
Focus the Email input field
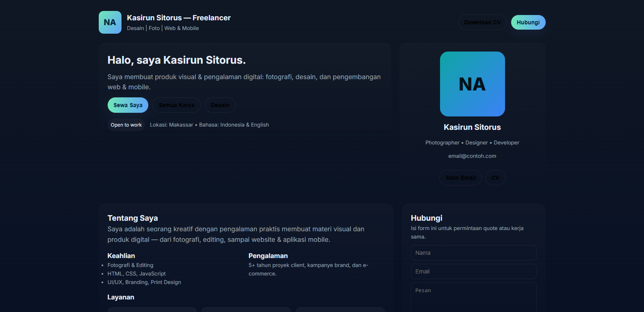tap(473, 271)
